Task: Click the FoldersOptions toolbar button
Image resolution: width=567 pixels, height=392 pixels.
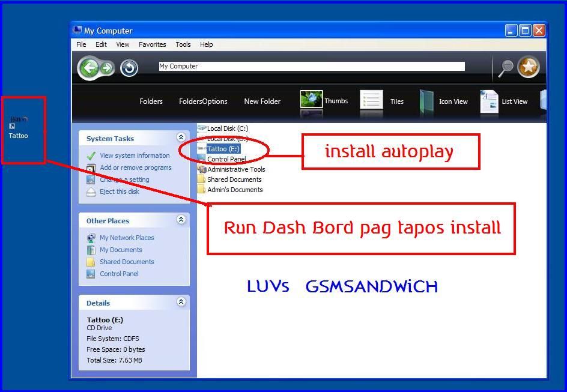Action: (203, 101)
